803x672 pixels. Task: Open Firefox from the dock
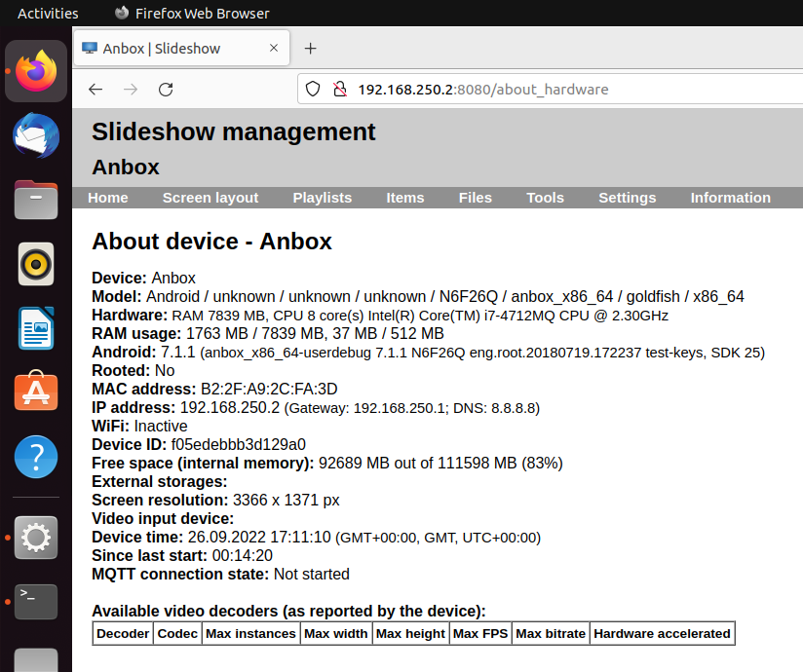click(36, 71)
